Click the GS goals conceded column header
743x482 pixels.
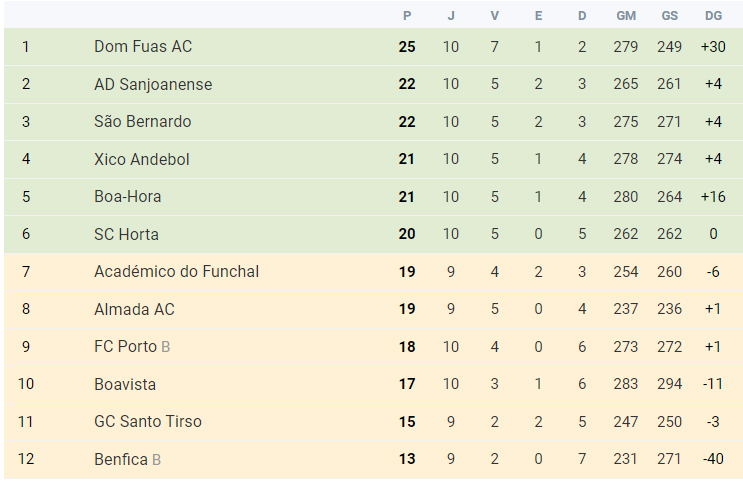(x=670, y=16)
